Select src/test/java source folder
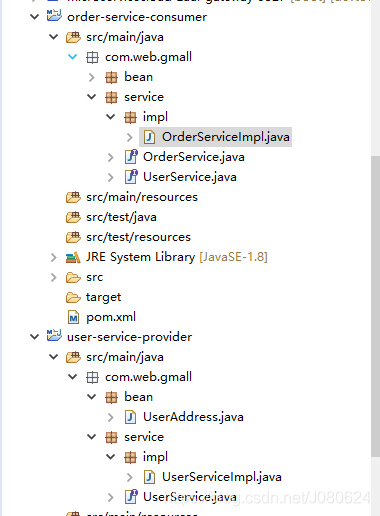Image resolution: width=380 pixels, height=516 pixels. tap(121, 217)
